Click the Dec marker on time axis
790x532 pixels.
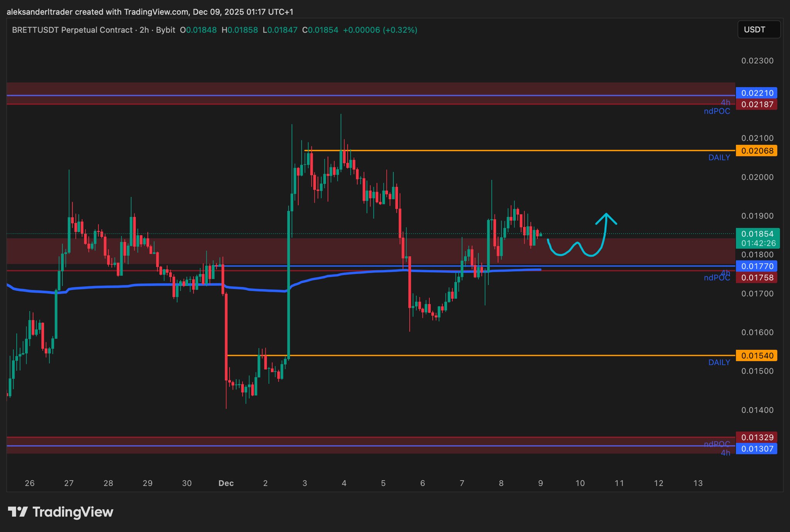point(226,483)
